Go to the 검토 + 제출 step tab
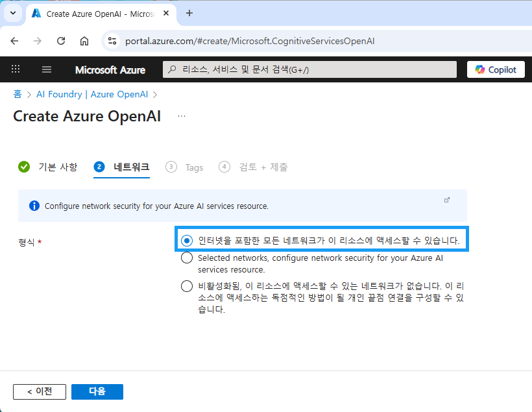 click(x=253, y=167)
